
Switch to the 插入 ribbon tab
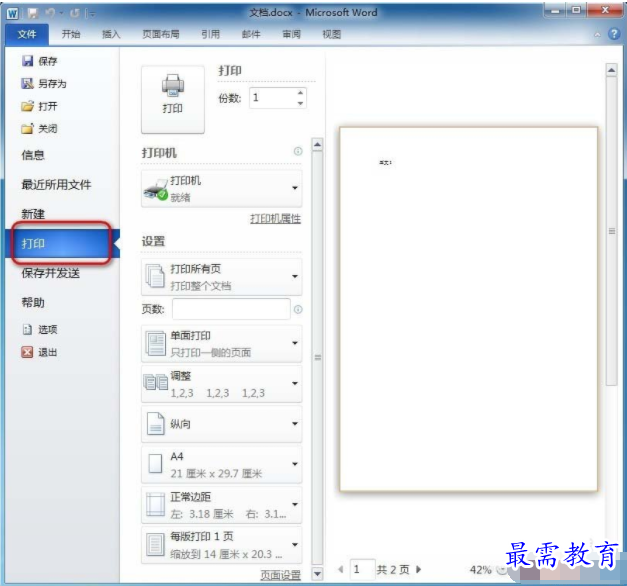click(x=111, y=34)
